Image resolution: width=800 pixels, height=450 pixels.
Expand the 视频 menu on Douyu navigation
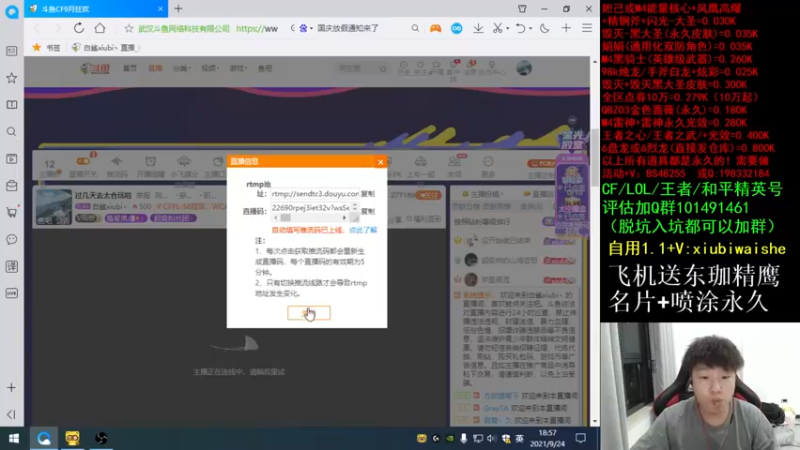pos(210,68)
